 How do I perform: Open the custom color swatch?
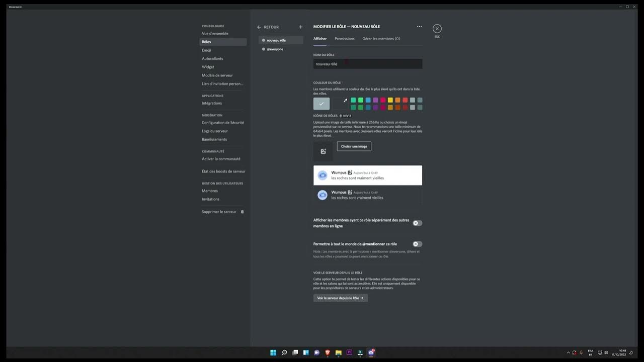[340, 104]
